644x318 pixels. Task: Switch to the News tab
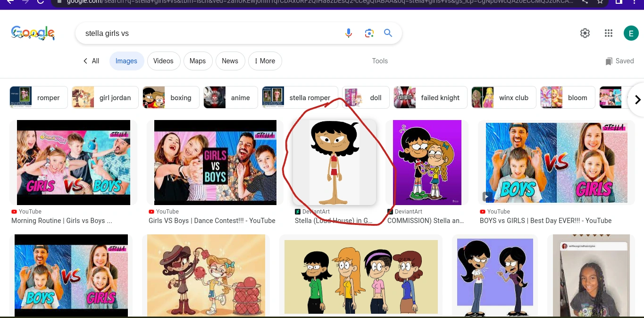point(230,60)
